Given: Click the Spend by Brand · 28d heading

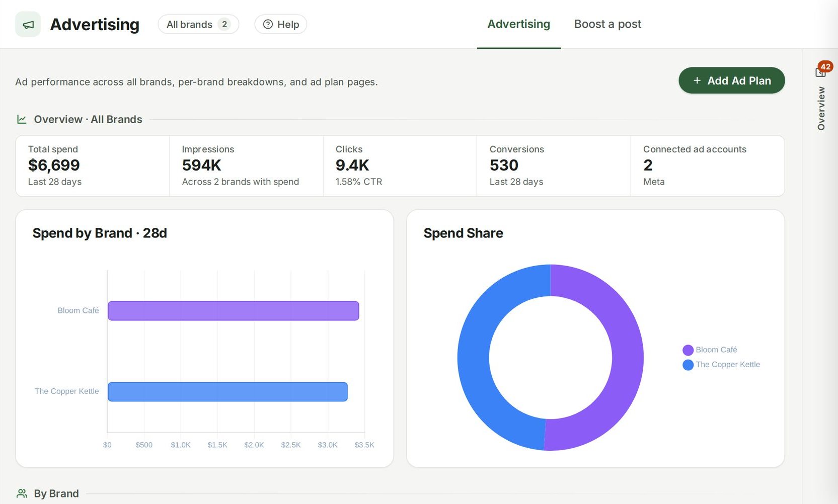Looking at the screenshot, I should click(100, 233).
